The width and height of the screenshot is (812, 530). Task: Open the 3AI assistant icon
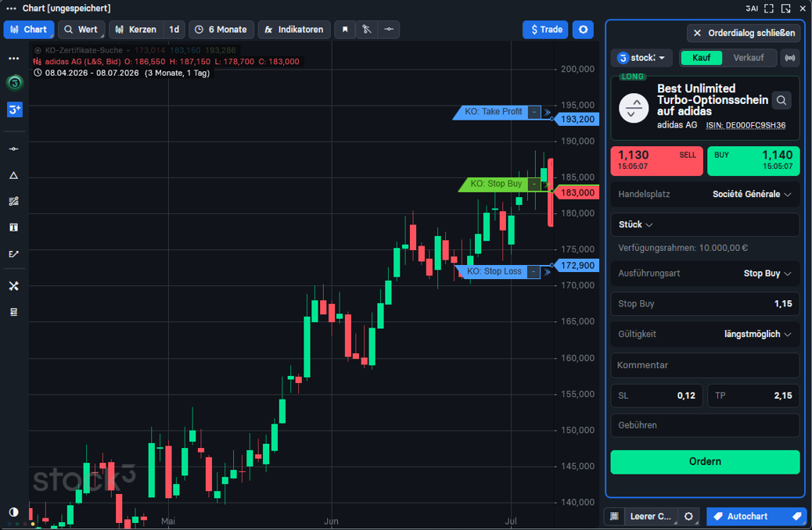(x=752, y=9)
